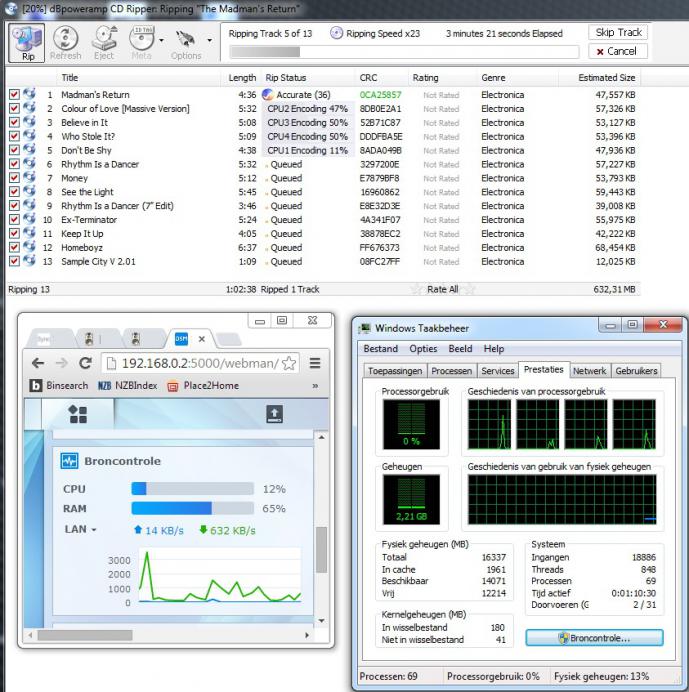Click the Refresh disc icon

tap(66, 42)
